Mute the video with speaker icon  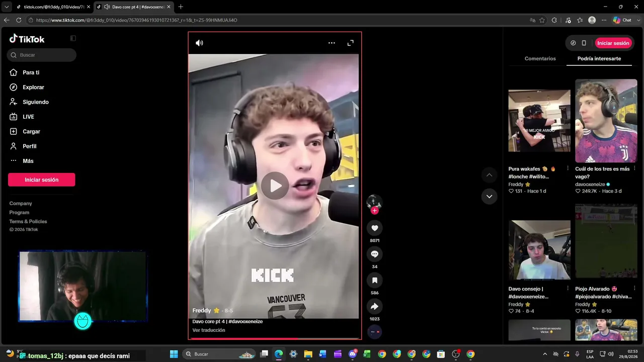click(x=199, y=43)
